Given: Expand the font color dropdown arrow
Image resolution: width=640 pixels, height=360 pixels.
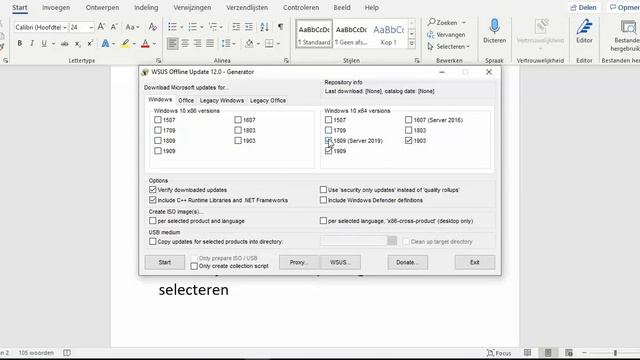Looking at the screenshot, I should click(x=154, y=44).
